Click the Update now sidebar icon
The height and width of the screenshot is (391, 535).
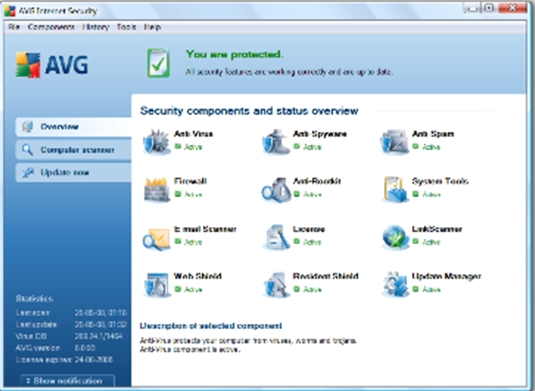pyautogui.click(x=28, y=172)
